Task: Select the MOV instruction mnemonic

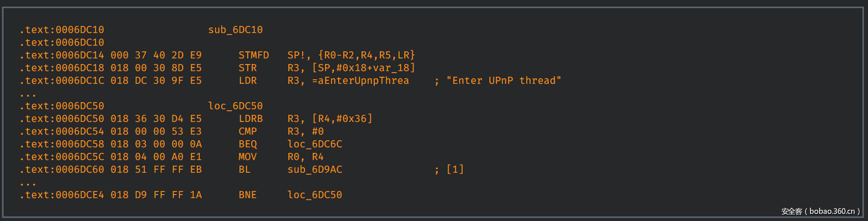Action: click(248, 157)
